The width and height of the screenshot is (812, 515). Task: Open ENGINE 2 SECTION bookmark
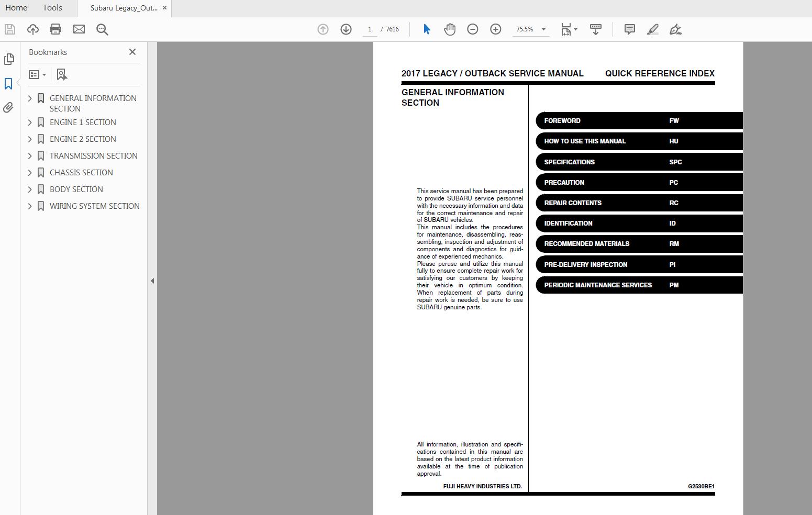click(83, 139)
